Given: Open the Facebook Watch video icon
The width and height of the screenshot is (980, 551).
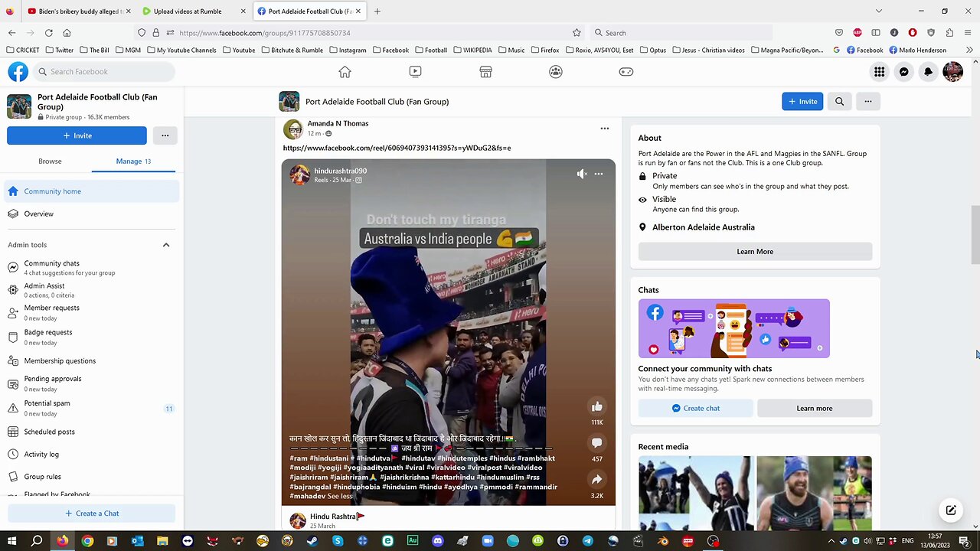Looking at the screenshot, I should tap(415, 71).
